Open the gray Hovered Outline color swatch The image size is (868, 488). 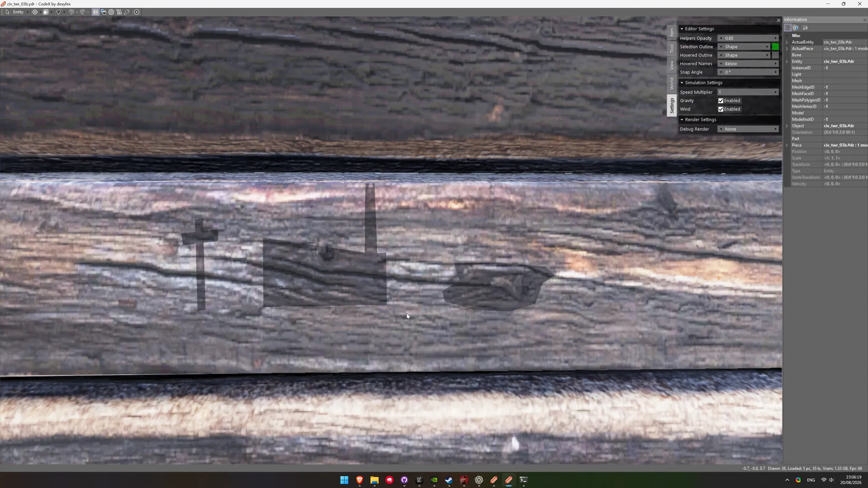point(775,56)
